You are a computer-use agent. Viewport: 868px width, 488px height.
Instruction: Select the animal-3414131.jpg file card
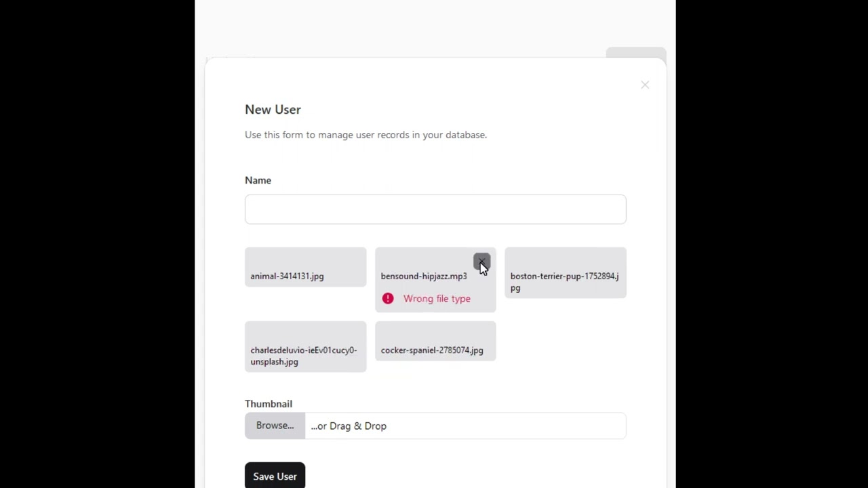pyautogui.click(x=305, y=267)
